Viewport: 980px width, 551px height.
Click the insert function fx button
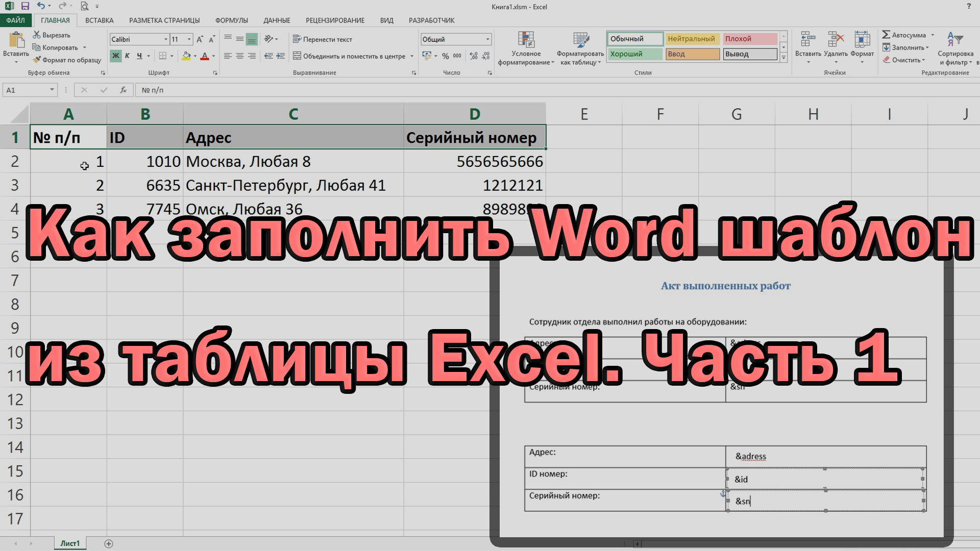(x=123, y=90)
